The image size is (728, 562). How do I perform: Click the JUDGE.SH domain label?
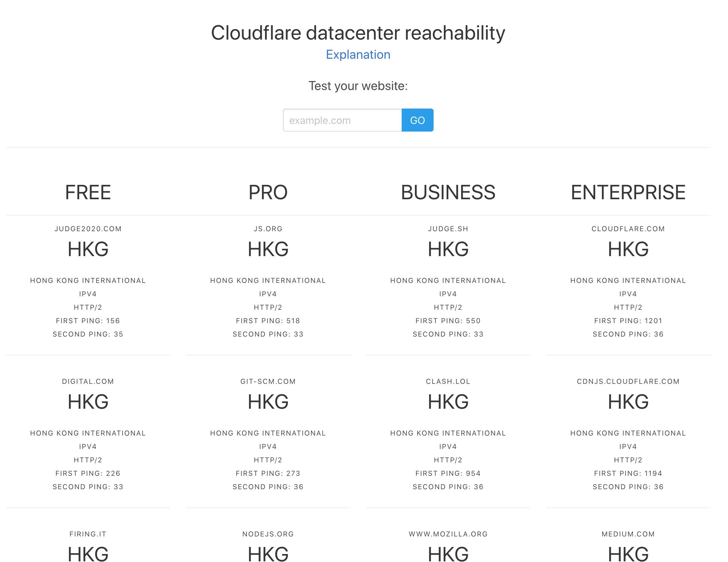(448, 229)
